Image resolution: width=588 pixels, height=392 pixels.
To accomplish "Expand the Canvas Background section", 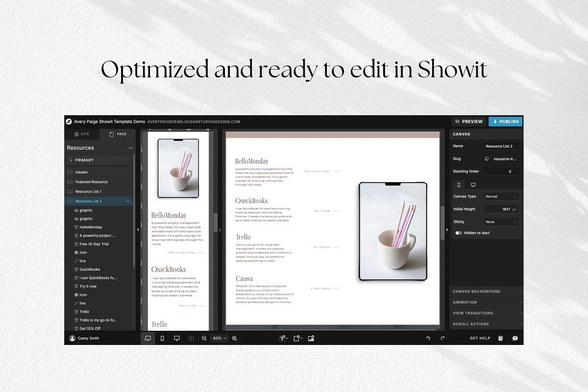I will point(487,291).
